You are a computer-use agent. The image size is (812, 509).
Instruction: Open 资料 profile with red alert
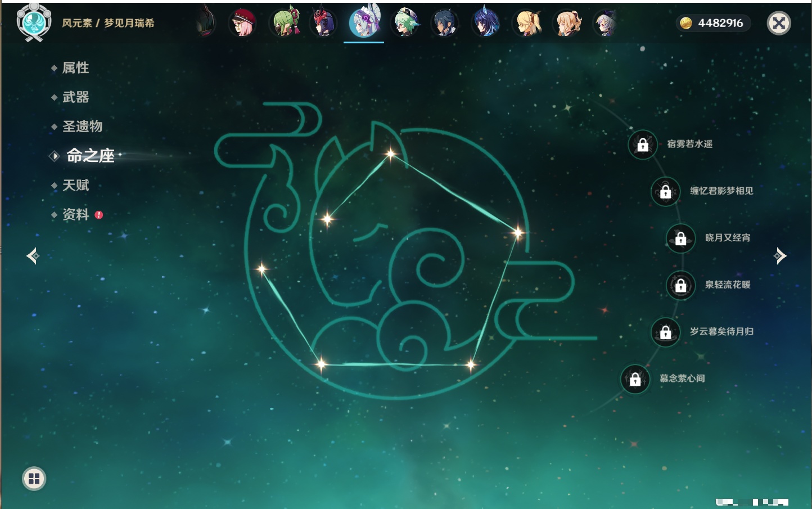coord(75,214)
